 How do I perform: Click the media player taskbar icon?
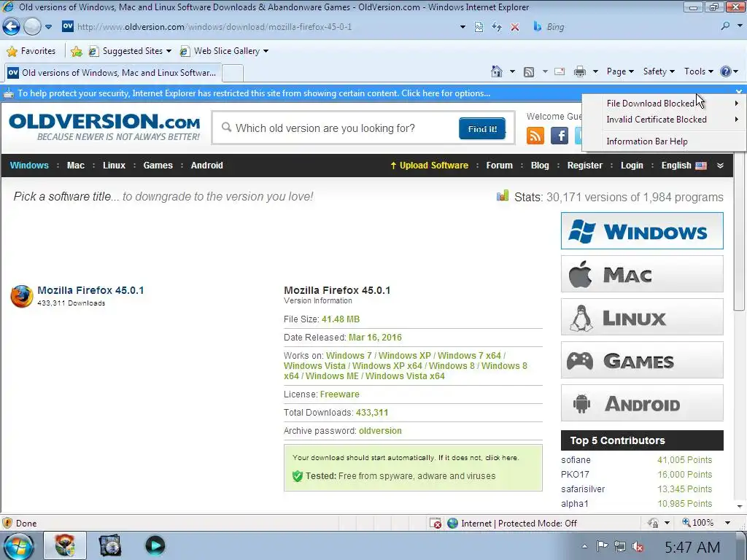click(x=155, y=545)
